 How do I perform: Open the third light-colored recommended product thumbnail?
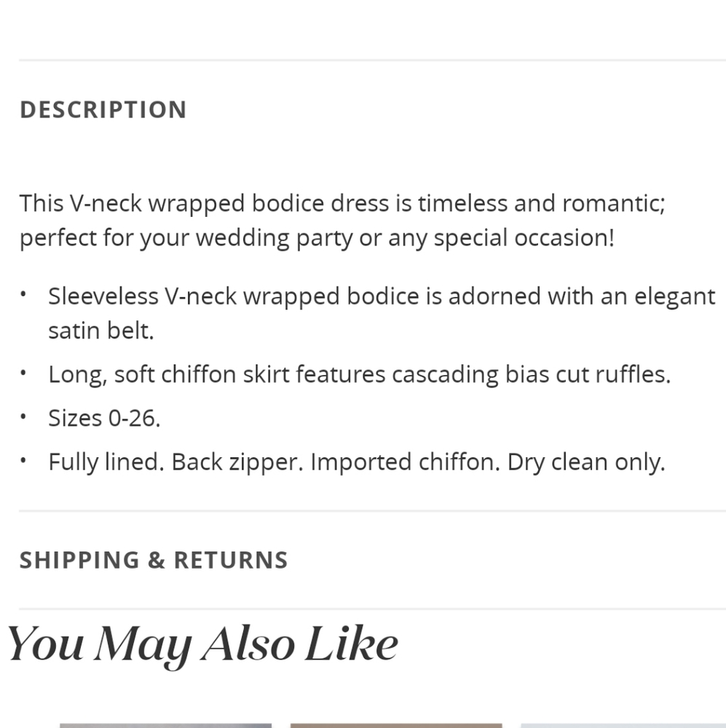[x=623, y=725]
